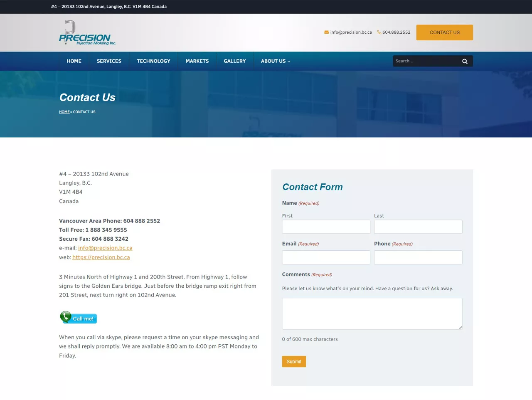Go to the Home nav item

[74, 61]
